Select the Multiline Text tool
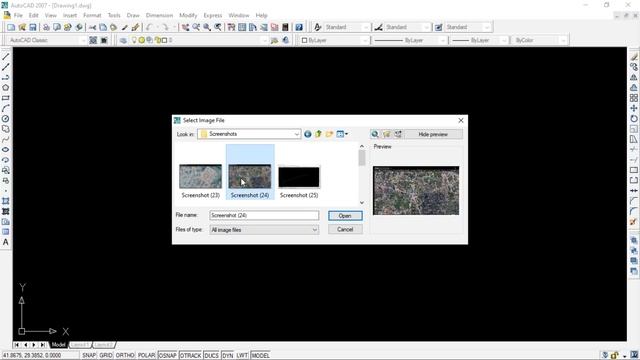640x360 pixels. pos(6,242)
